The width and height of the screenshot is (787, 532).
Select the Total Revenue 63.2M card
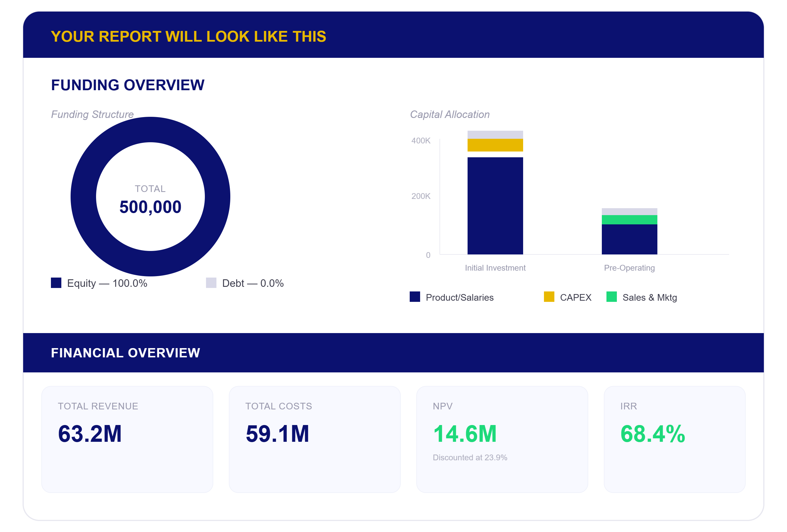coord(127,439)
